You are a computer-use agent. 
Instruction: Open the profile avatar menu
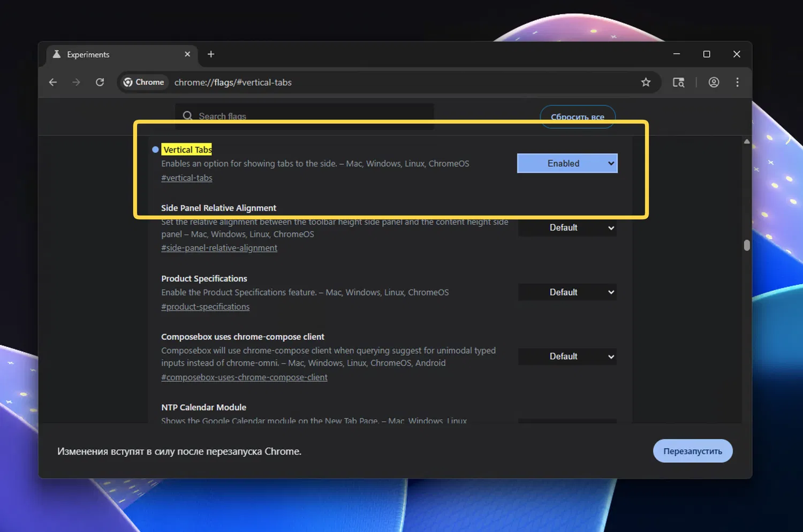coord(714,82)
